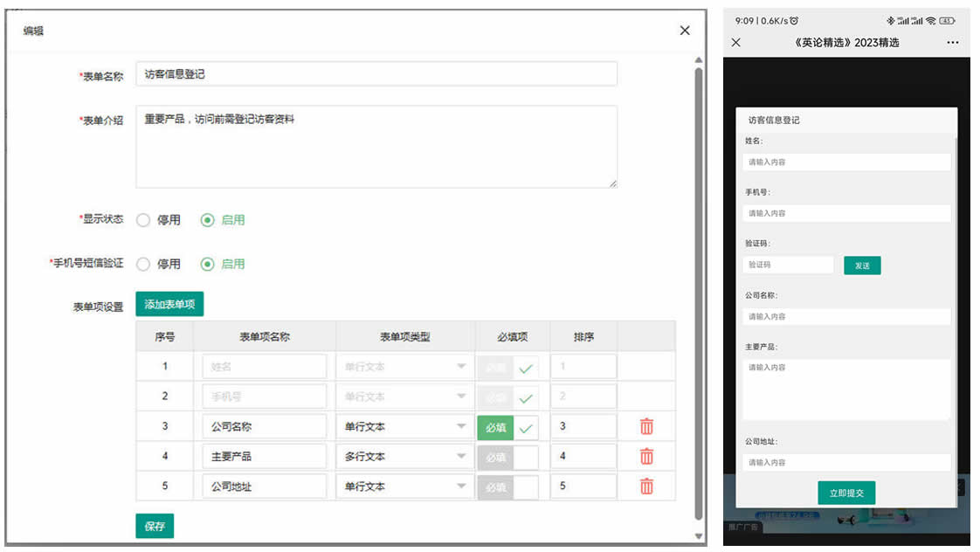Select 停用 for 显示状态
The width and height of the screenshot is (980, 552).
click(144, 220)
